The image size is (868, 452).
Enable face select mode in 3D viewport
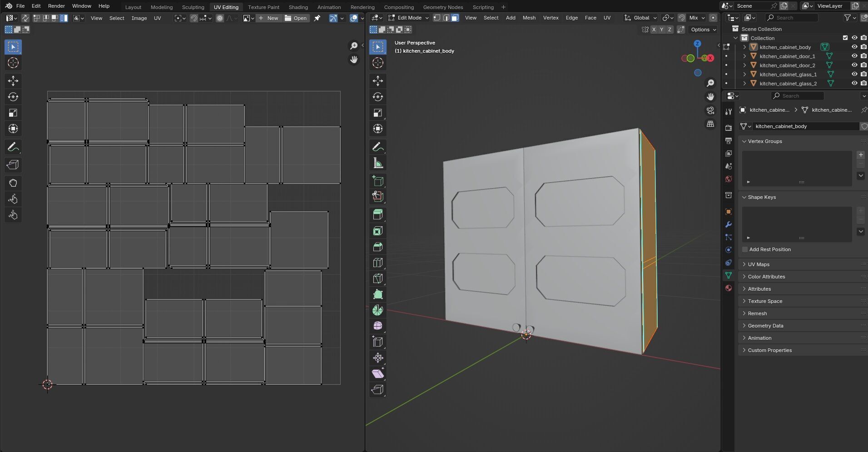tap(455, 18)
